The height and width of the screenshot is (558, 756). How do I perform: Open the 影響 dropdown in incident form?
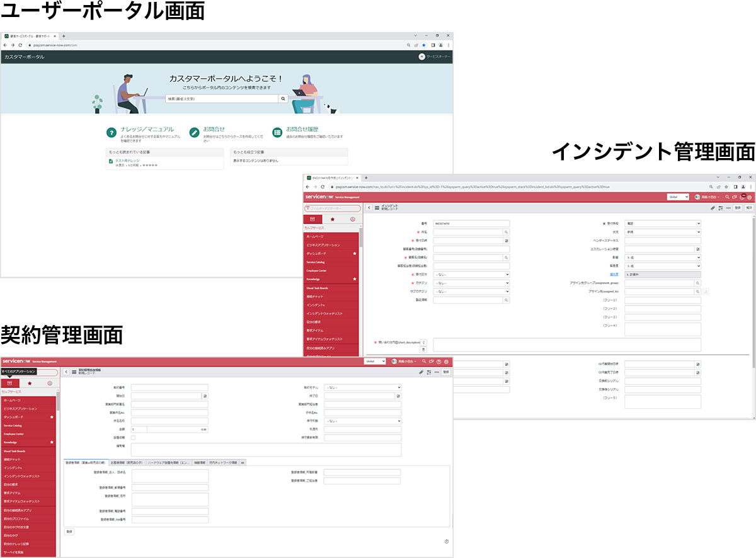point(663,258)
